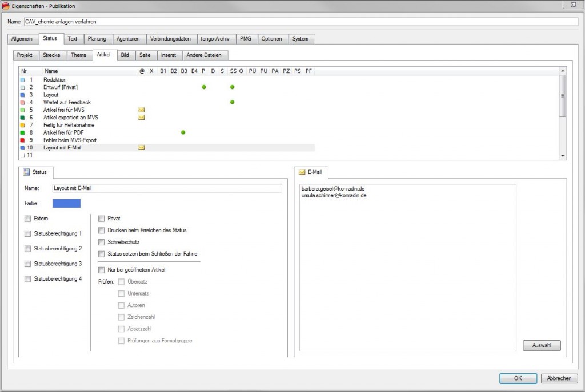Confirm dialog with OK button
Screen dimensions: 585x392
click(518, 378)
